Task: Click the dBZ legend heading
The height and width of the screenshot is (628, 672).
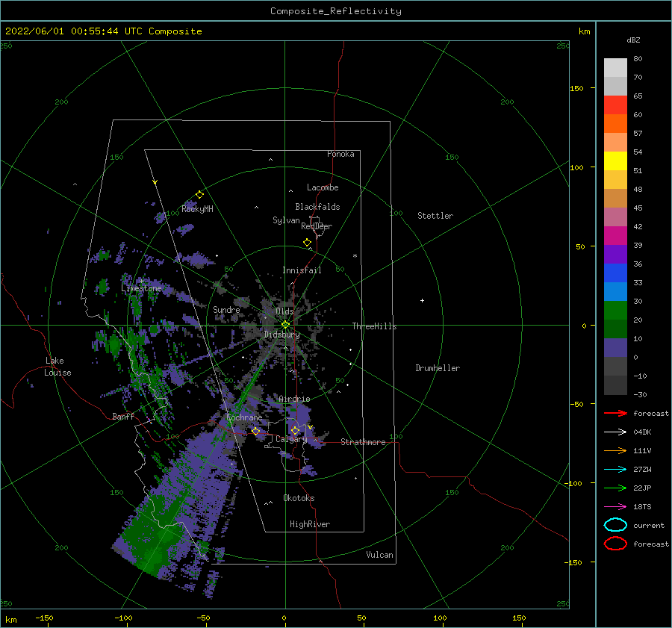Action: 633,40
